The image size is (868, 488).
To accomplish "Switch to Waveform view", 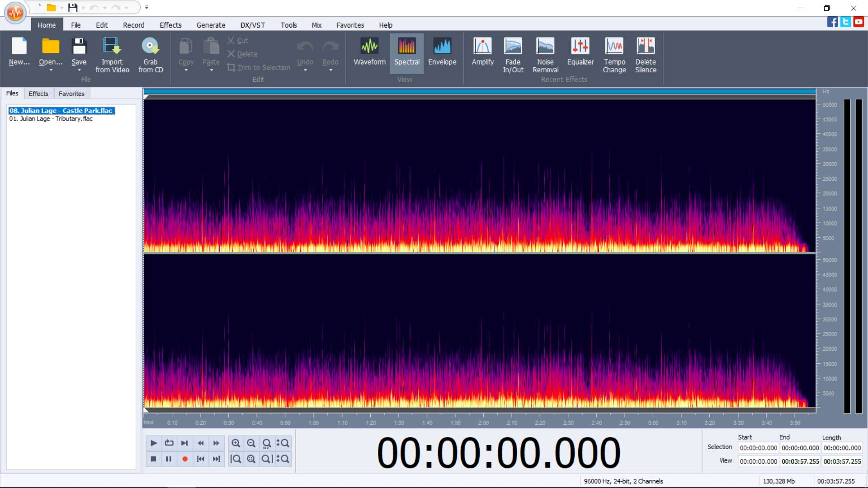I will (369, 52).
